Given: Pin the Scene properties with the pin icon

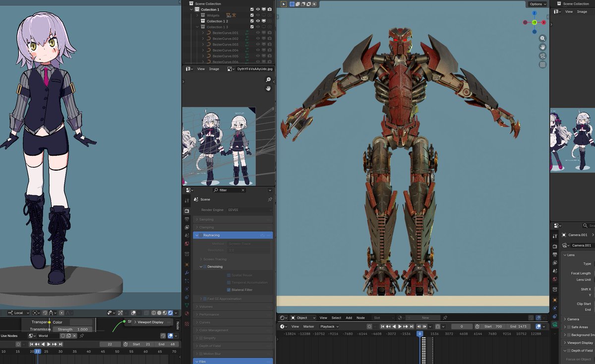Looking at the screenshot, I should [x=270, y=199].
